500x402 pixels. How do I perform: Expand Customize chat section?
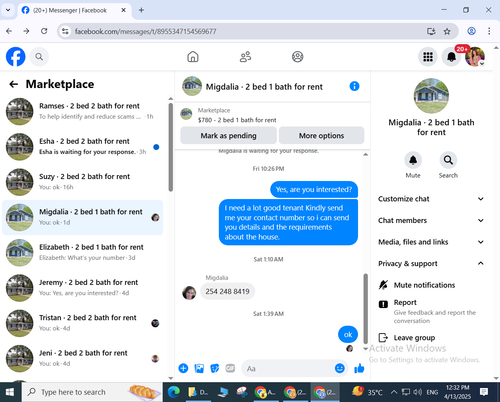[431, 199]
